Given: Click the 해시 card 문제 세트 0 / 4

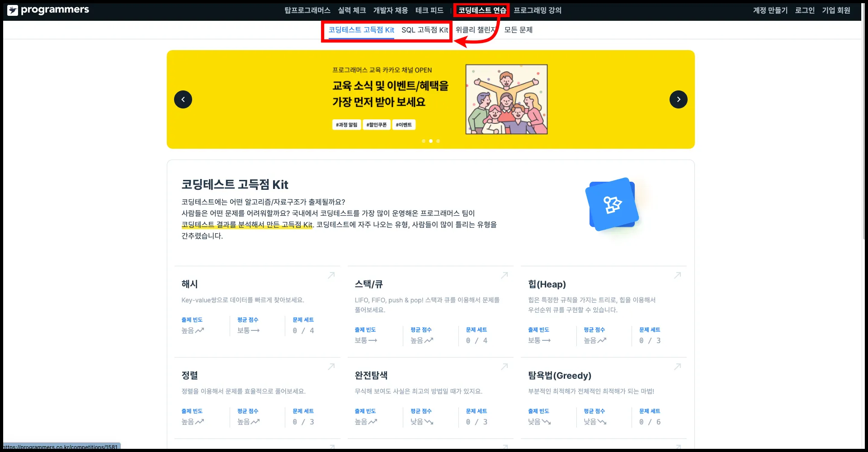Looking at the screenshot, I should pyautogui.click(x=303, y=326).
